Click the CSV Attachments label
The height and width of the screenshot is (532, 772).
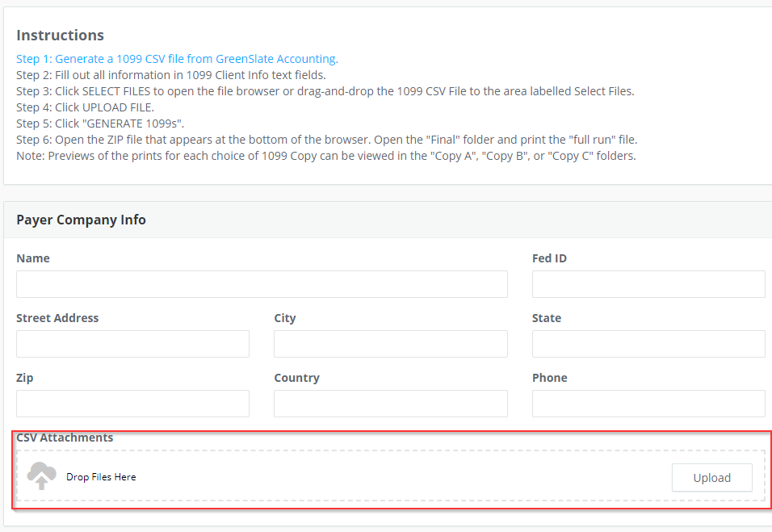65,438
